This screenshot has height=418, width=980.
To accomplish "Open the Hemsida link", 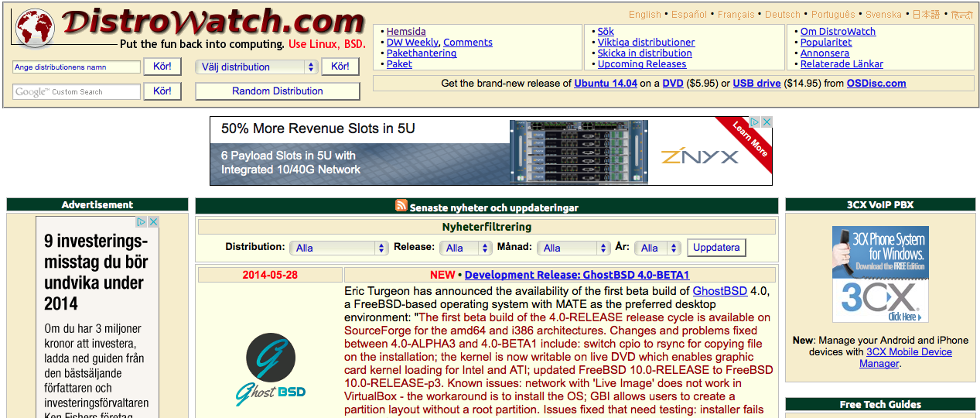I will click(406, 32).
